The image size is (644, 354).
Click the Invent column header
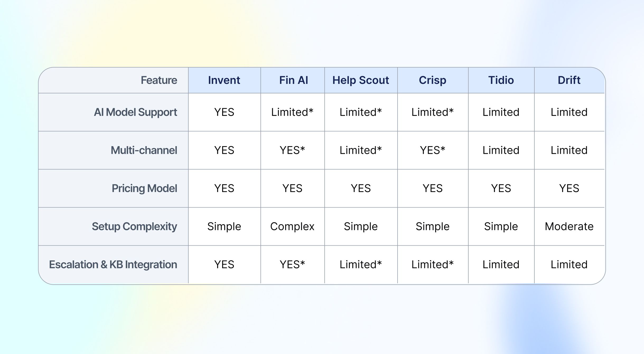point(224,80)
